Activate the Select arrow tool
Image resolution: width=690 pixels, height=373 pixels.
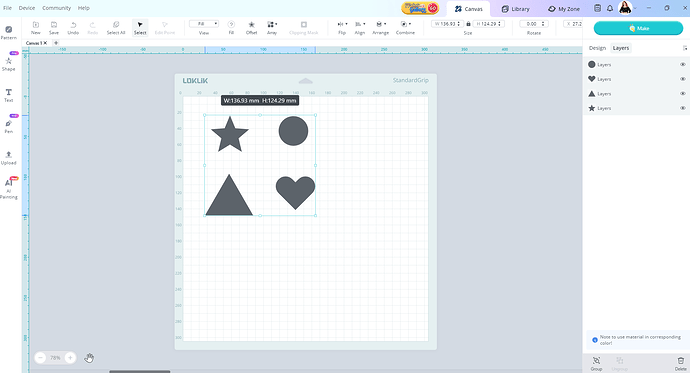[140, 28]
